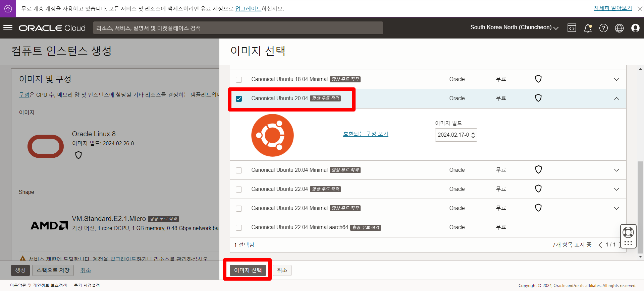Click the scrollbar down arrow

(640, 257)
